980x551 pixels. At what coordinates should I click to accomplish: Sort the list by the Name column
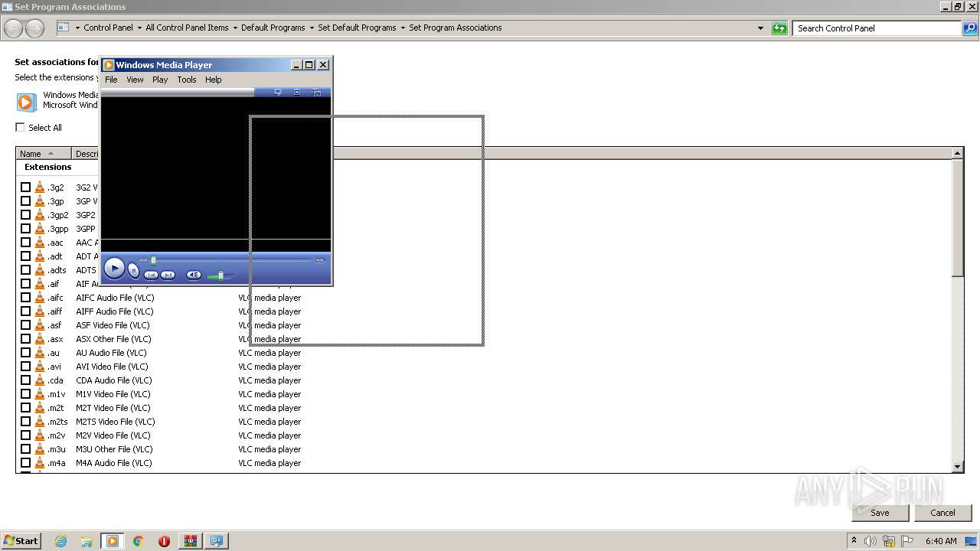tap(43, 154)
